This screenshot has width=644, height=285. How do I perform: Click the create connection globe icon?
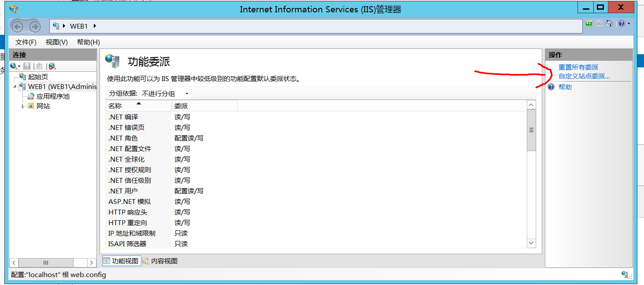click(13, 66)
